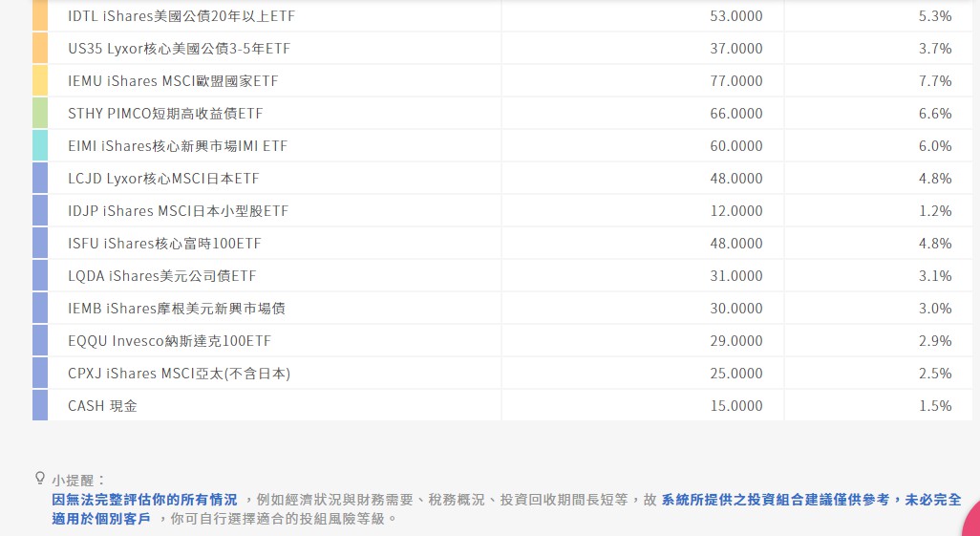Select IEMB iShares摩根美元新興市場債 name

click(x=177, y=309)
